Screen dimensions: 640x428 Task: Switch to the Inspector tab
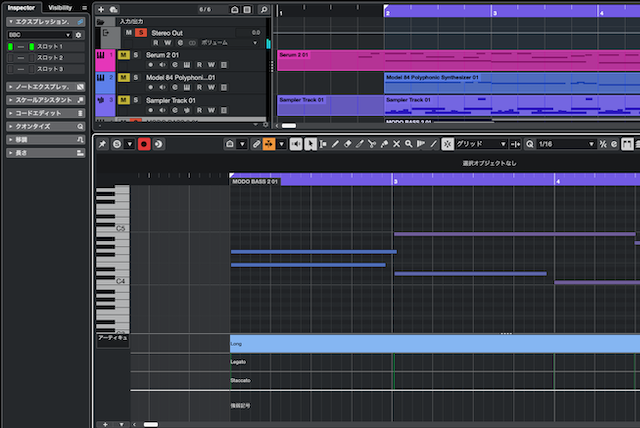click(22, 7)
